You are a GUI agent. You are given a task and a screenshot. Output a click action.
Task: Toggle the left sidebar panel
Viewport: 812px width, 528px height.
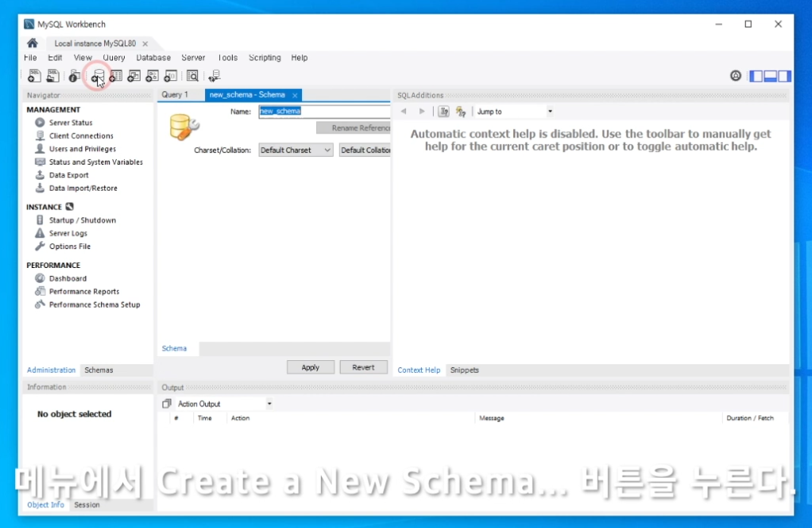tap(756, 76)
